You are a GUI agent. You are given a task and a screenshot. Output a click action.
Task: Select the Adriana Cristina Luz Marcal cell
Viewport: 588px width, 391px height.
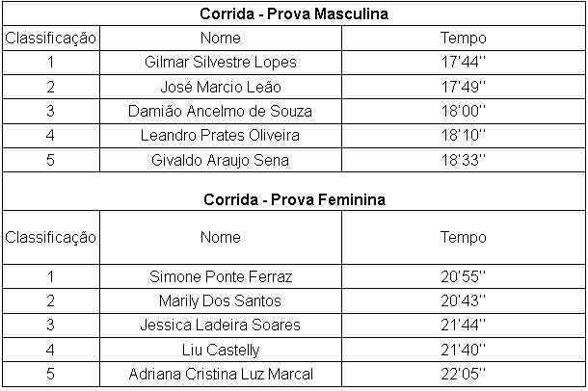220,374
